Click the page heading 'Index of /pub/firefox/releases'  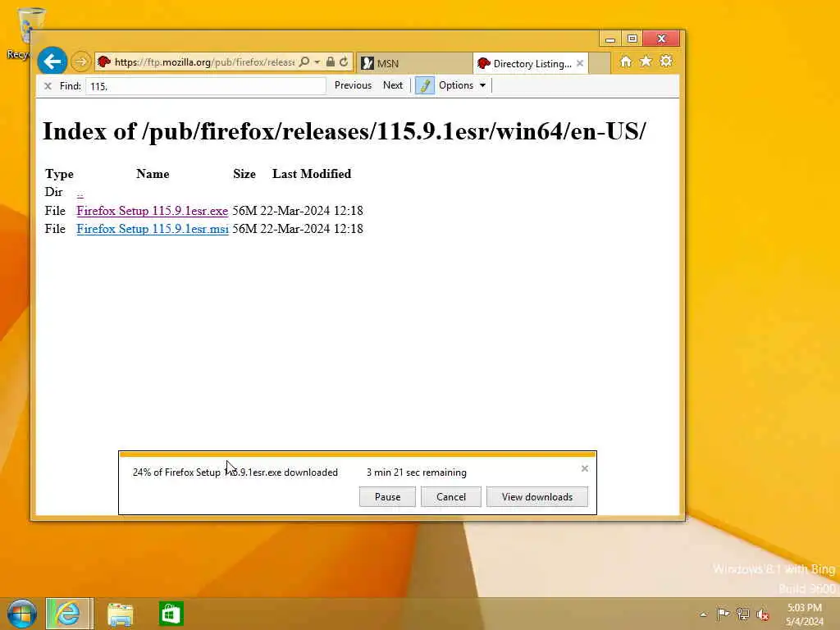344,131
